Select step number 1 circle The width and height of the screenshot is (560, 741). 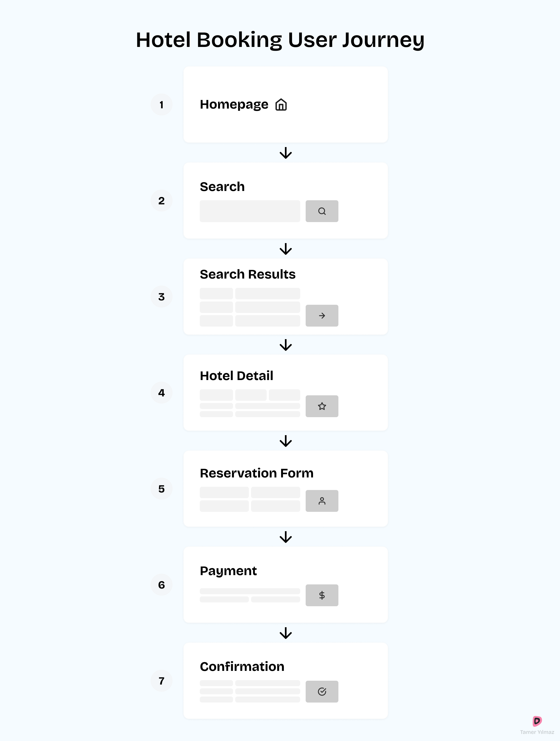[162, 105]
